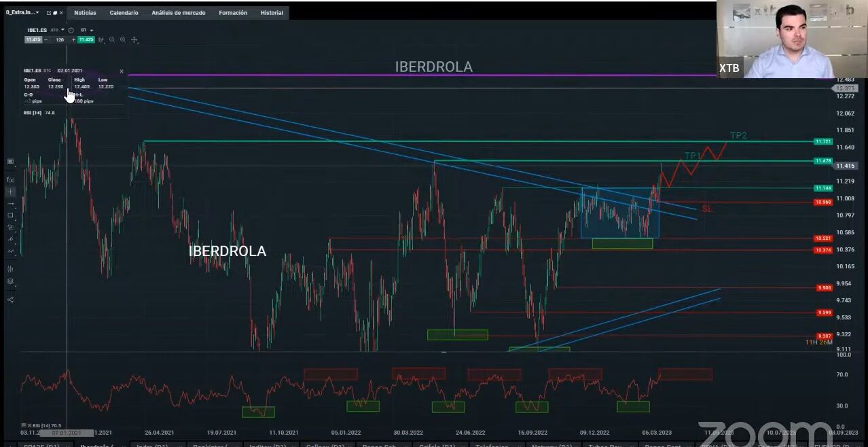868x447 pixels.
Task: Select the 10.521 red price level label
Action: point(823,238)
